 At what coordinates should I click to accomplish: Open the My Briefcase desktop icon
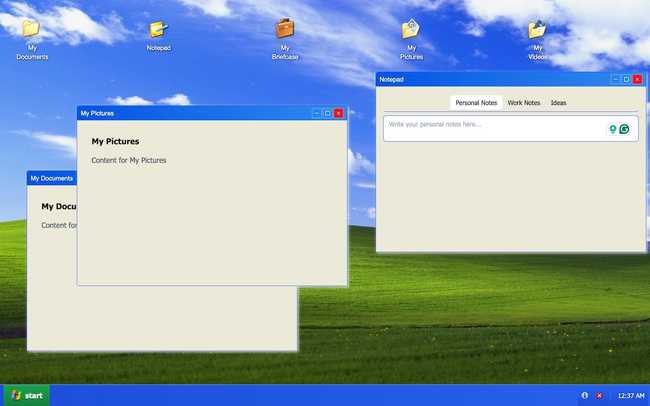click(x=285, y=39)
